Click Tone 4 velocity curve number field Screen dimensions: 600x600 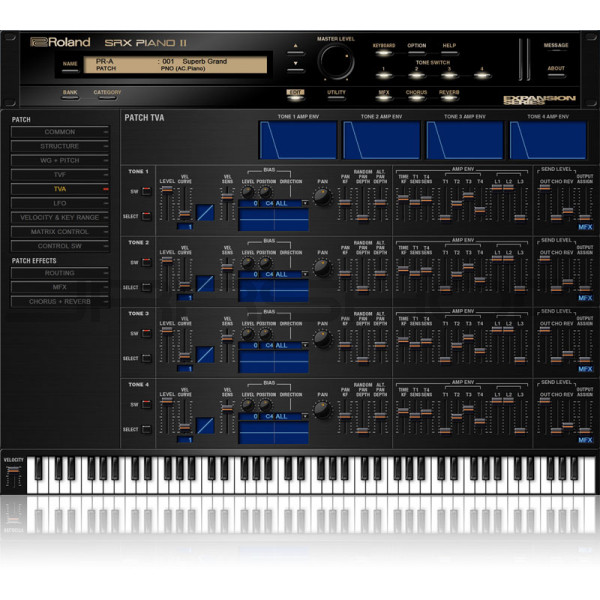[x=185, y=440]
